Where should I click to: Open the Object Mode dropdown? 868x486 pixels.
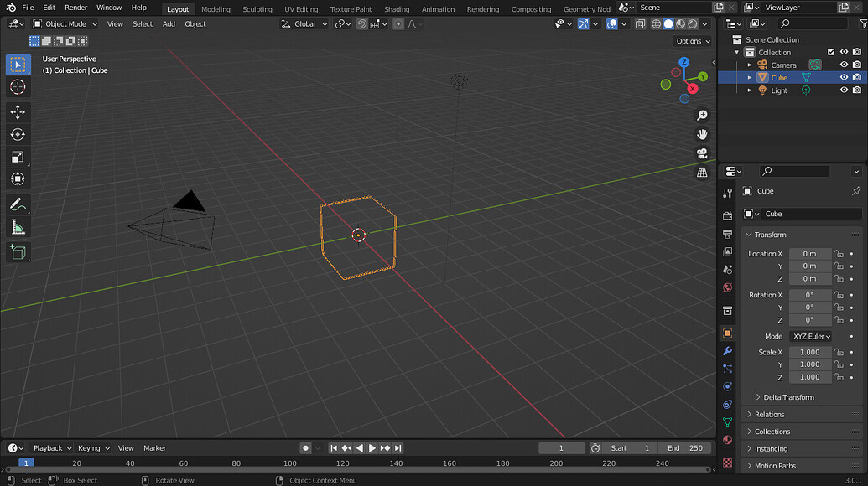65,23
